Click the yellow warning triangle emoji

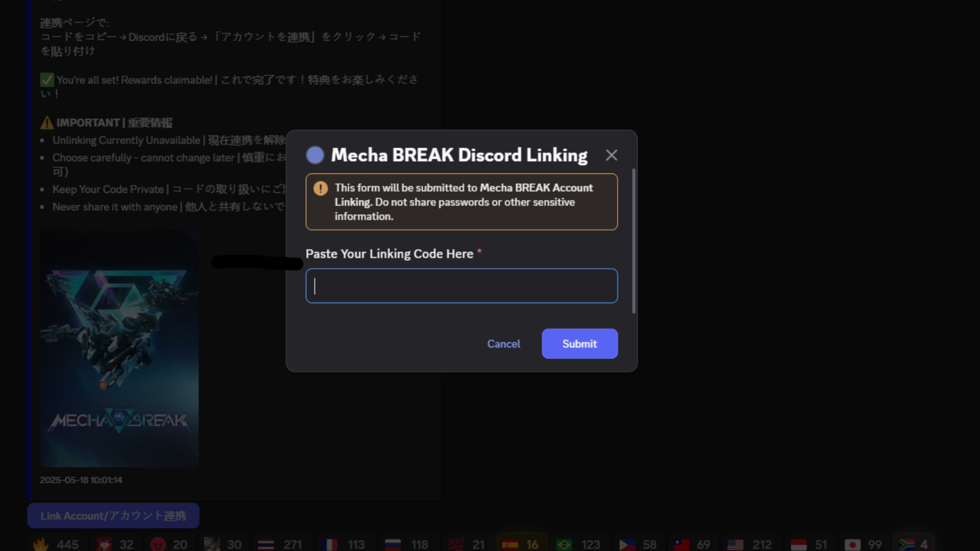tap(47, 123)
